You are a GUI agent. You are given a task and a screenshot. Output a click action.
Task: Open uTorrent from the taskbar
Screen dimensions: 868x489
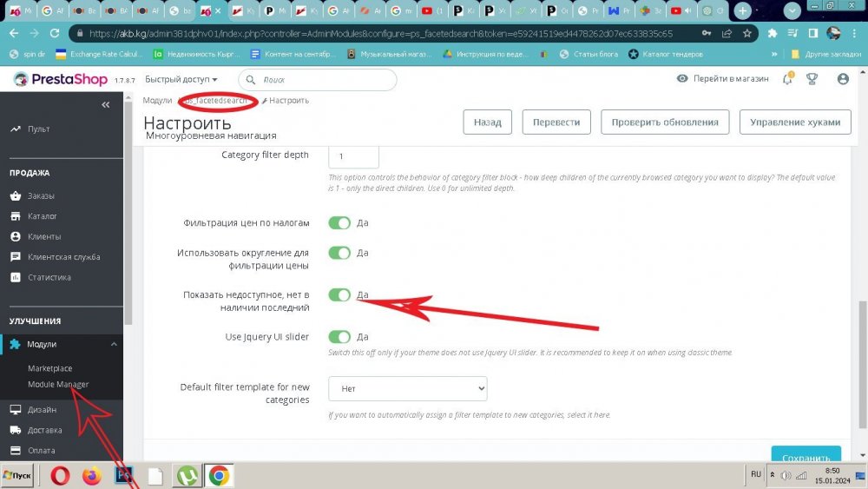(187, 476)
